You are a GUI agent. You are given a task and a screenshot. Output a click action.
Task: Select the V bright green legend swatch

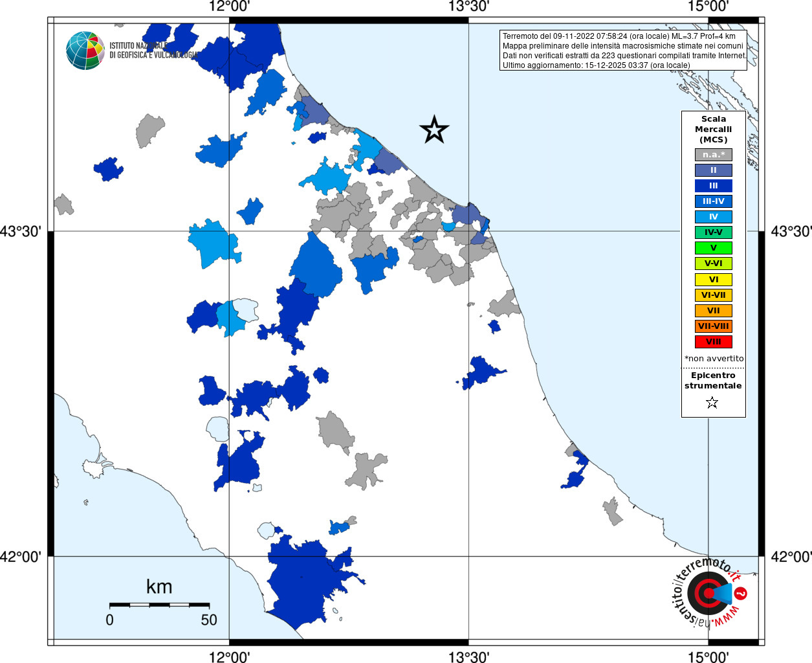coord(714,248)
